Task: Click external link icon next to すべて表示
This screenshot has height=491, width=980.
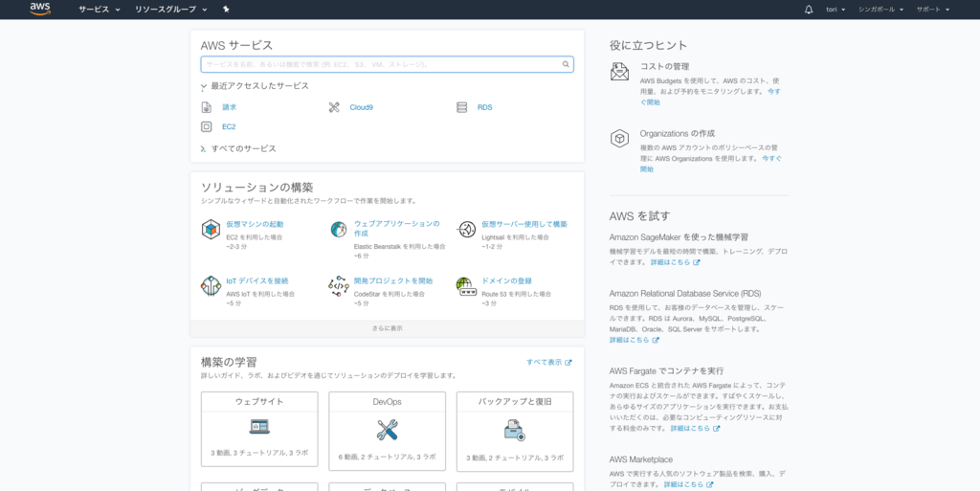Action: point(568,363)
